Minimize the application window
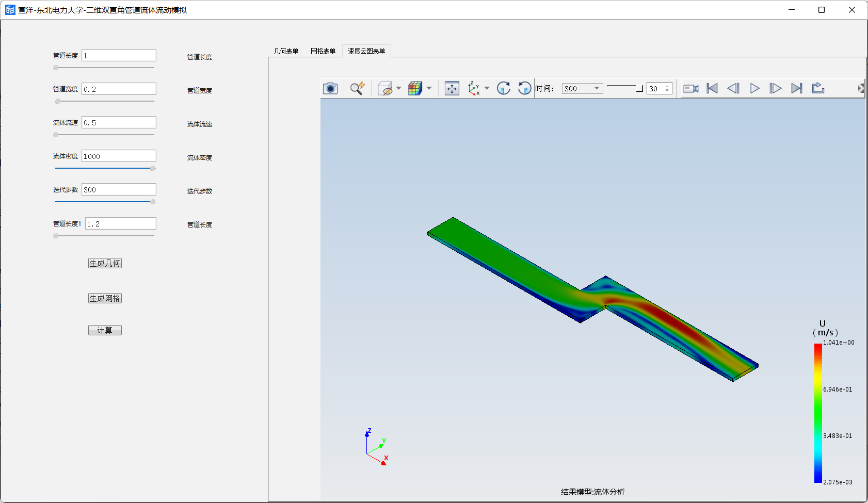The width and height of the screenshot is (868, 503). (792, 10)
